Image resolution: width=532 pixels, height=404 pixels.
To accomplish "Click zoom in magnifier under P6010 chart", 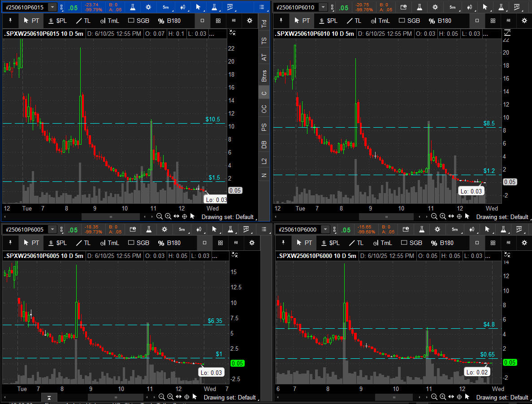I will tap(442, 217).
